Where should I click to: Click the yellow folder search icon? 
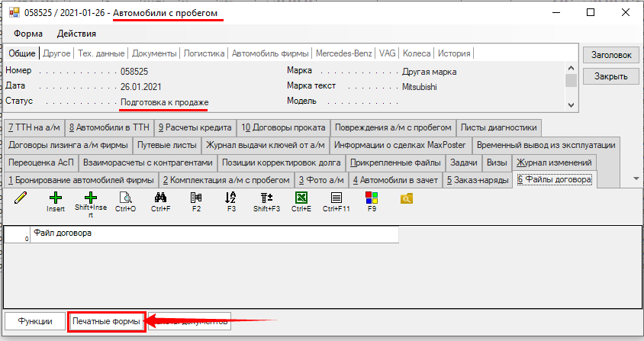point(407,198)
